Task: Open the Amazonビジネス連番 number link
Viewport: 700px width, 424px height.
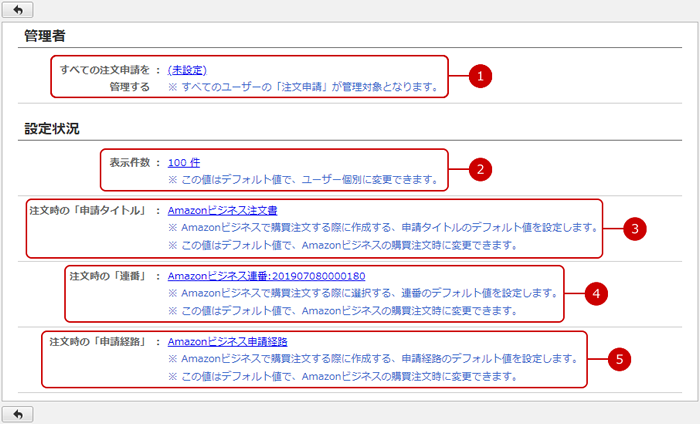Action: pyautogui.click(x=266, y=275)
